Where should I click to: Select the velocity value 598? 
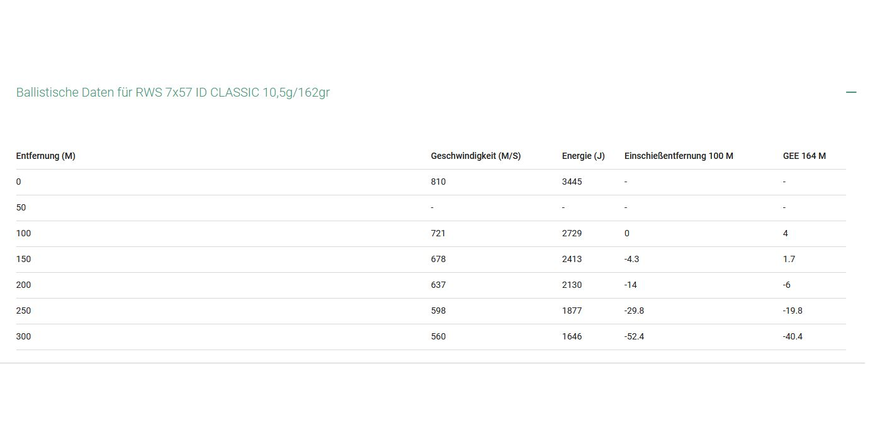[438, 311]
